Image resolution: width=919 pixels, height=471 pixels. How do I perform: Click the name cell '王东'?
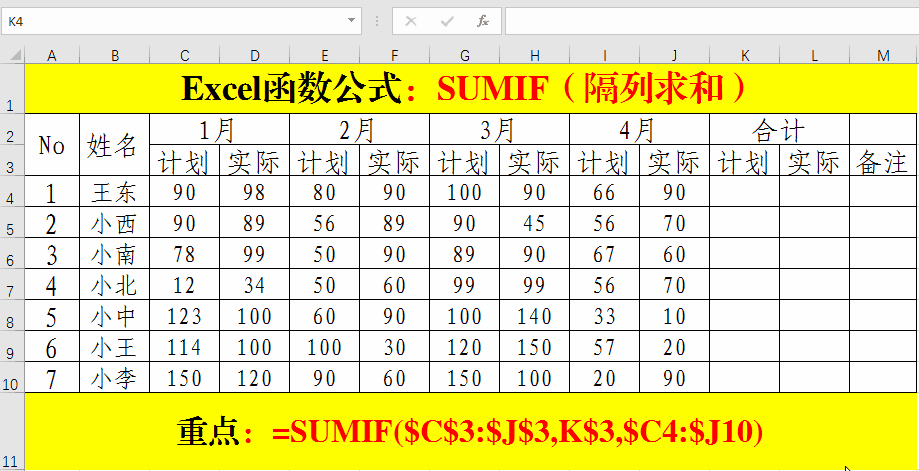click(115, 191)
